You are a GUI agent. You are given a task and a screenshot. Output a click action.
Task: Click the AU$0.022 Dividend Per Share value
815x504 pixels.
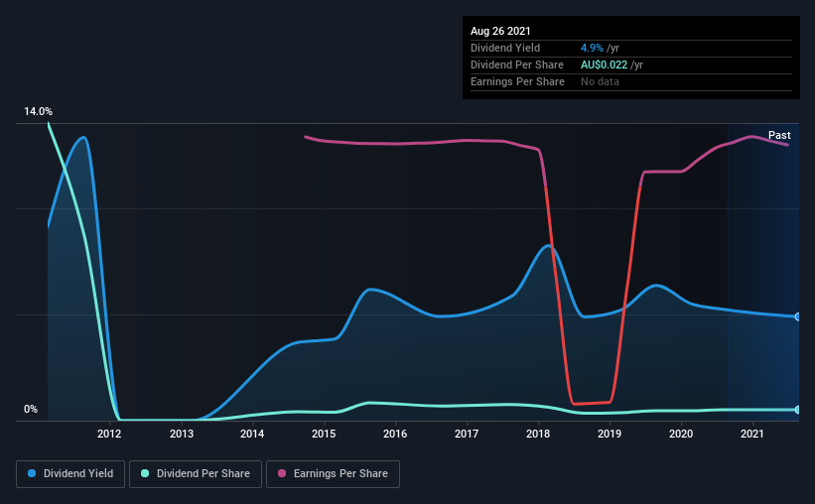604,64
